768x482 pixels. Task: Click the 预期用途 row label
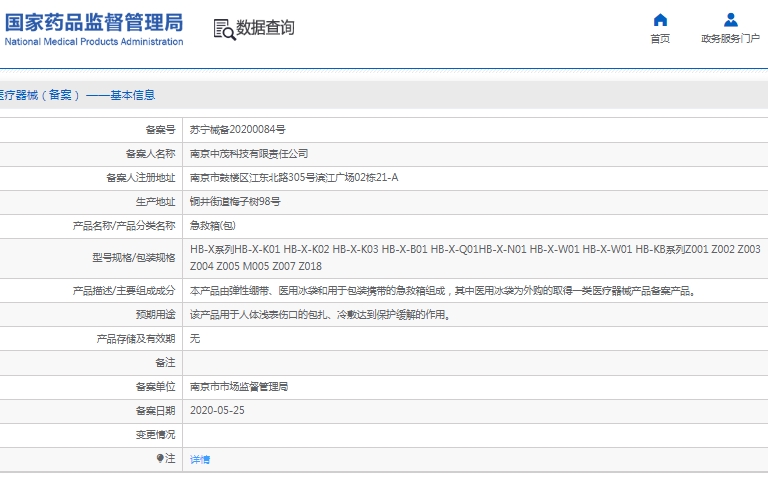pyautogui.click(x=155, y=314)
